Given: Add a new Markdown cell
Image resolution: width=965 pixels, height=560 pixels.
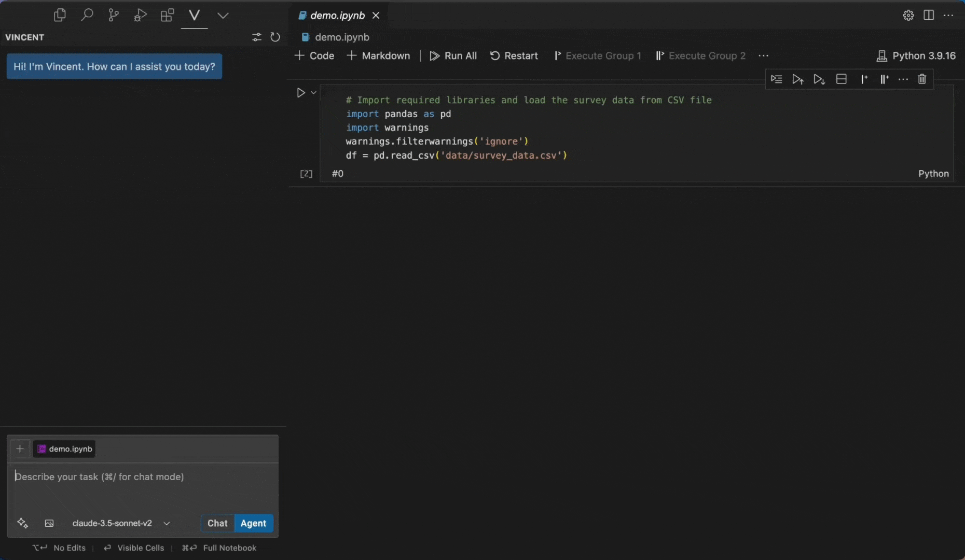Looking at the screenshot, I should 378,55.
